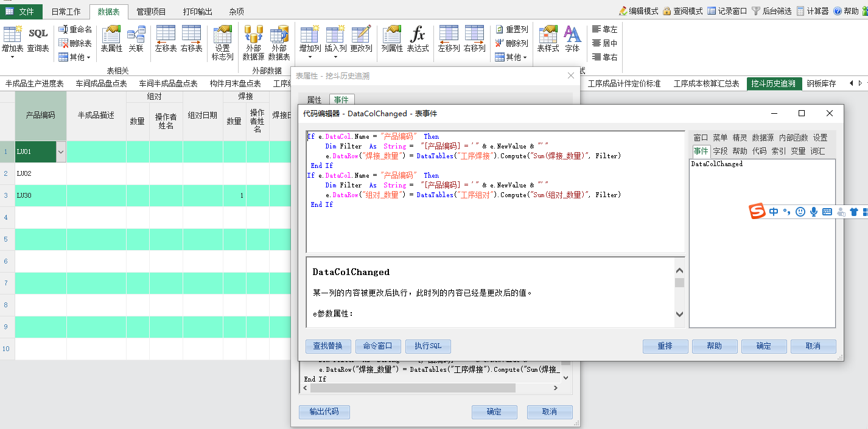Switch to 杂项 ribbon tab
This screenshot has height=429, width=868.
[x=237, y=12]
